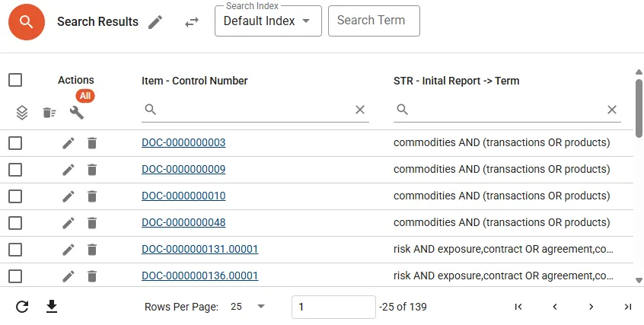Click the pencil icon beside Search Results
The width and height of the screenshot is (644, 325).
point(155,22)
